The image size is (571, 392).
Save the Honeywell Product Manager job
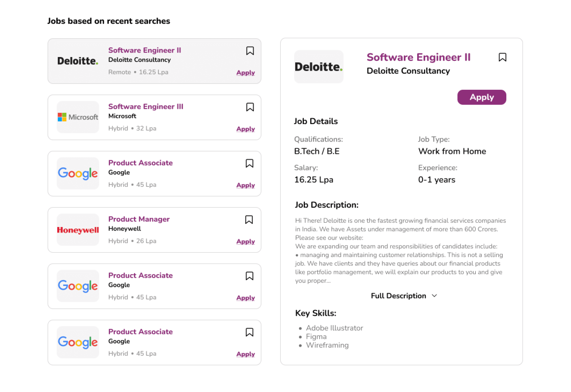point(249,220)
